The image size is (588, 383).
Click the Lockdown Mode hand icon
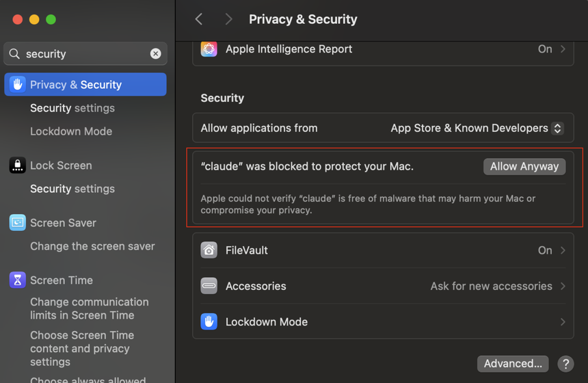[209, 321]
